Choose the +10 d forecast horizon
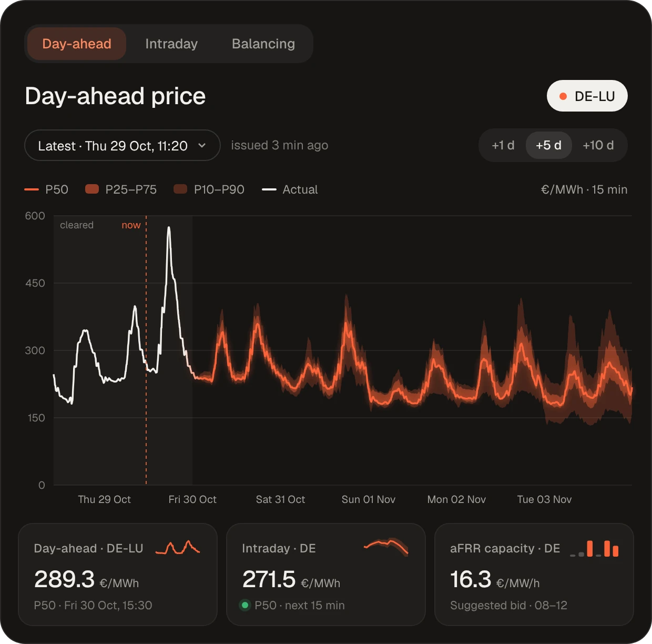The width and height of the screenshot is (652, 644). click(598, 145)
